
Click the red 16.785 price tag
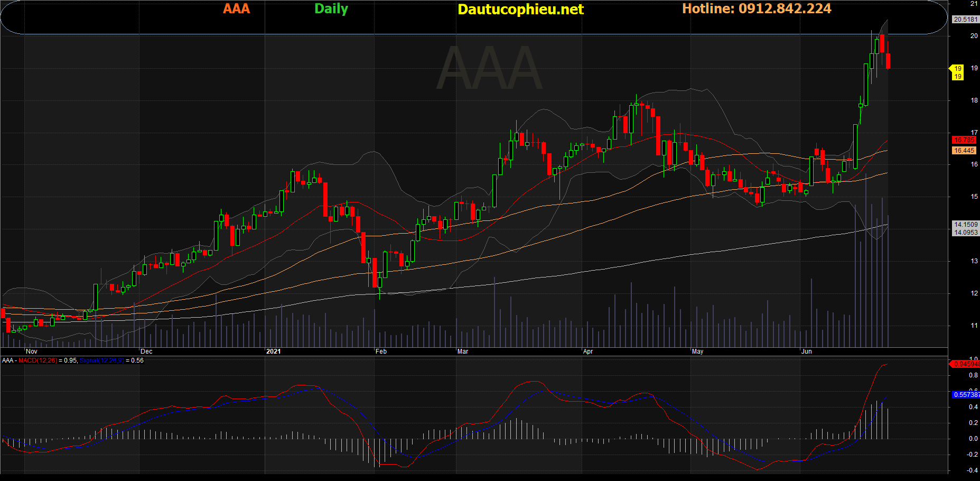point(964,140)
